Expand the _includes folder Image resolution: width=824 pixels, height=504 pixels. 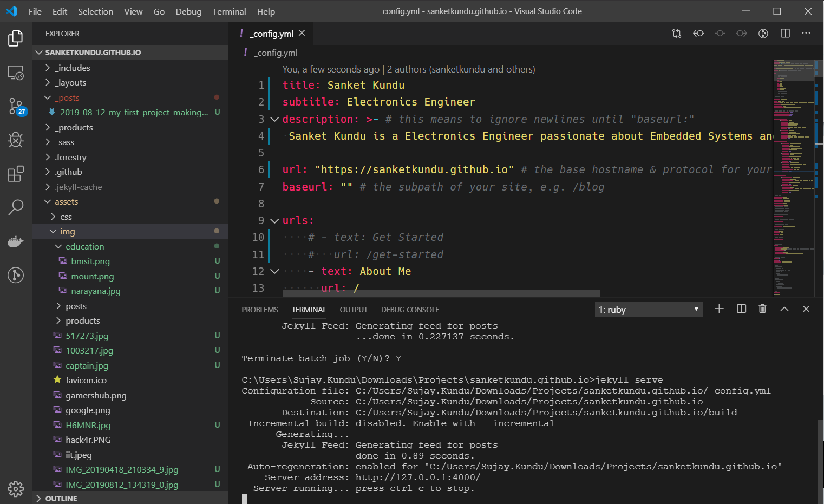(48, 67)
